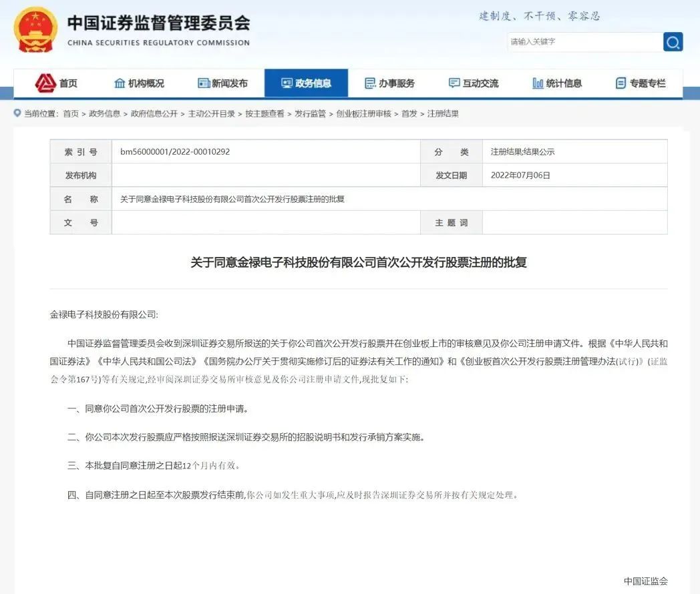Screen dimensions: 700x594
Task: Click the CSRC national emblem logo
Action: [36, 30]
